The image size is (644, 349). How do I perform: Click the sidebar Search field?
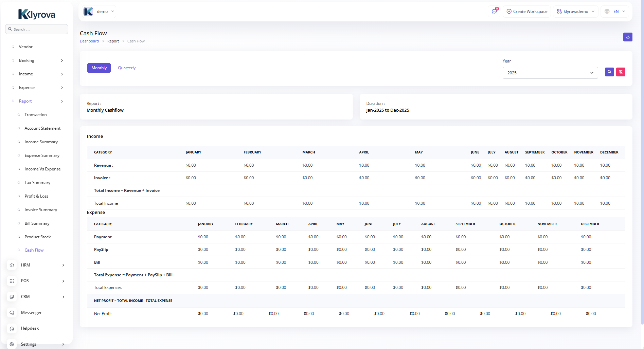point(37,29)
